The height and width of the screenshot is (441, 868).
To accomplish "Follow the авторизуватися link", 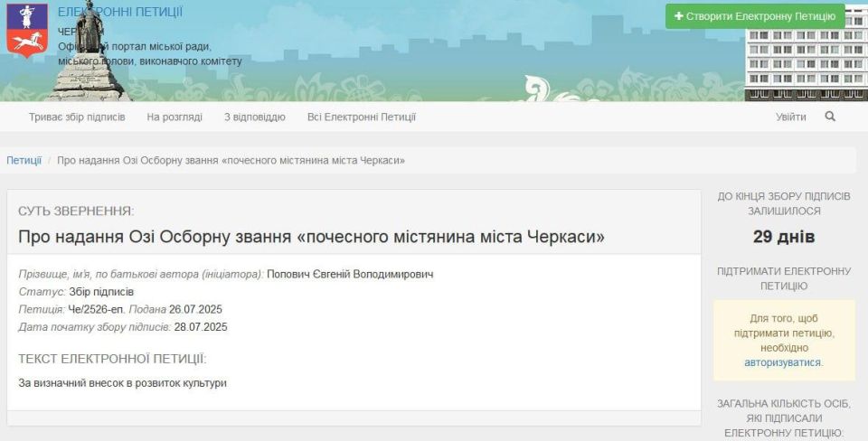I will (783, 362).
